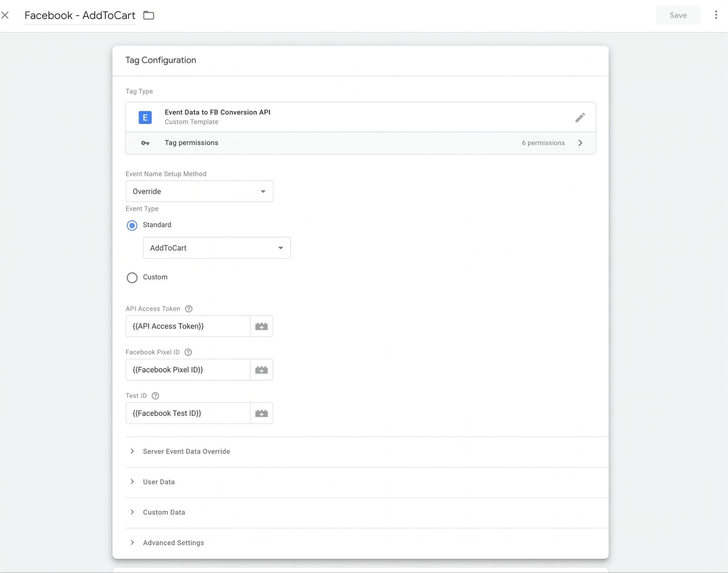
Task: Insert variable into API Access Token field
Action: [262, 326]
